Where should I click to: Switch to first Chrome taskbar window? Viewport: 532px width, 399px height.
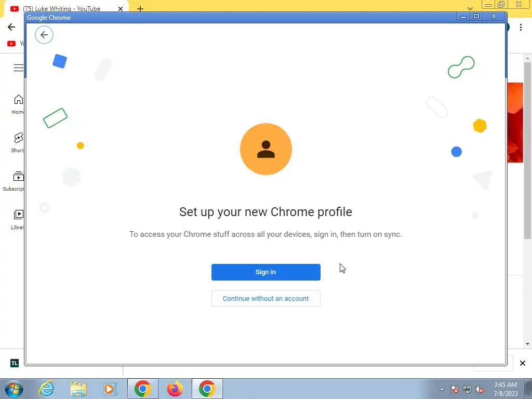142,389
